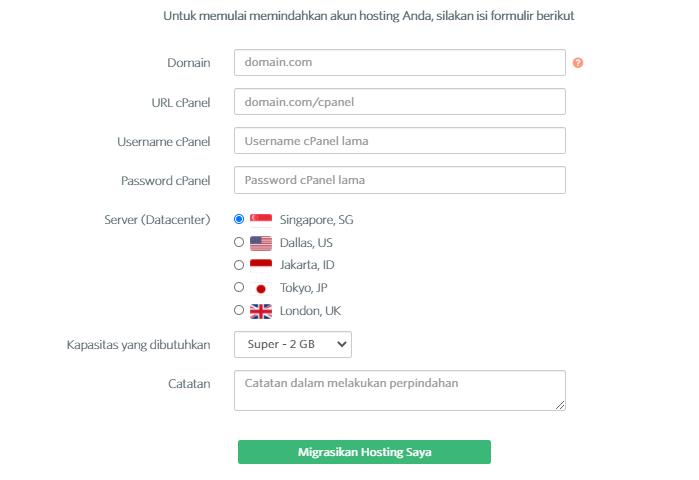699x480 pixels.
Task: Select the Username cPanel text box
Action: click(400, 141)
